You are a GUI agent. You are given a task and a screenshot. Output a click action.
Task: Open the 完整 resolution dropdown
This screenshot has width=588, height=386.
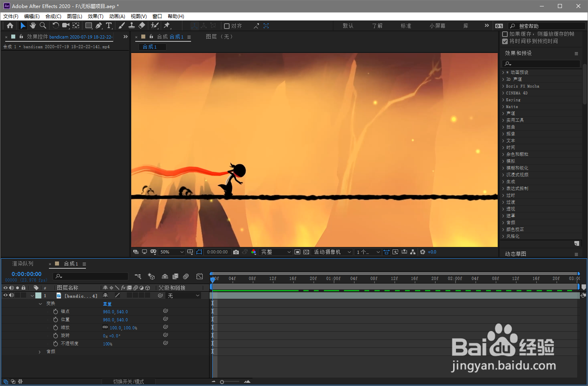(x=276, y=252)
